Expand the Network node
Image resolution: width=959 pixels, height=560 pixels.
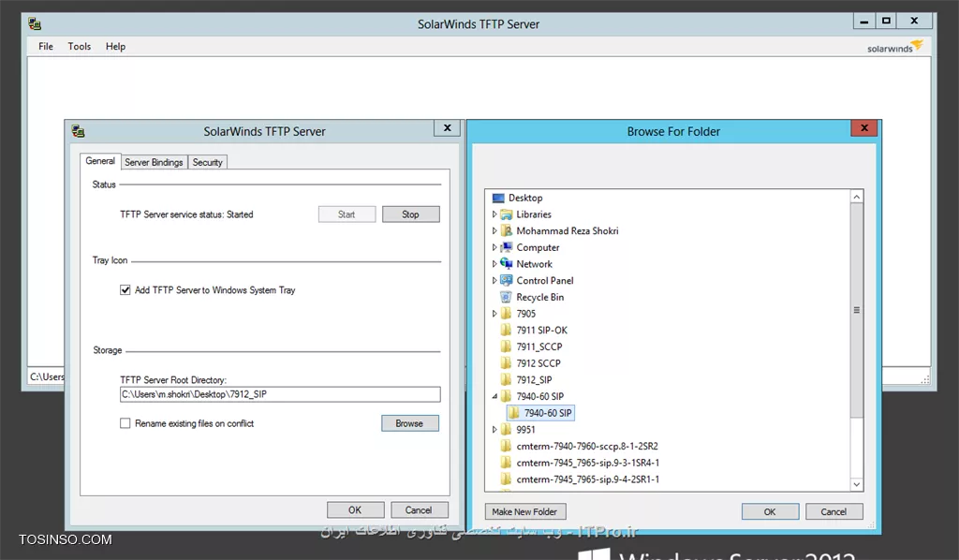click(494, 264)
